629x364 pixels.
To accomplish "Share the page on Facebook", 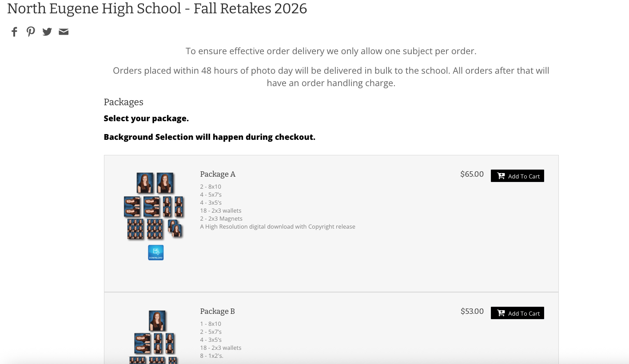I will coord(15,32).
